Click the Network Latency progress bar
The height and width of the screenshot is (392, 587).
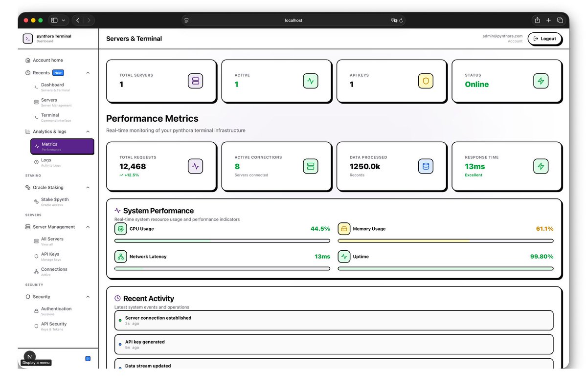(x=222, y=268)
